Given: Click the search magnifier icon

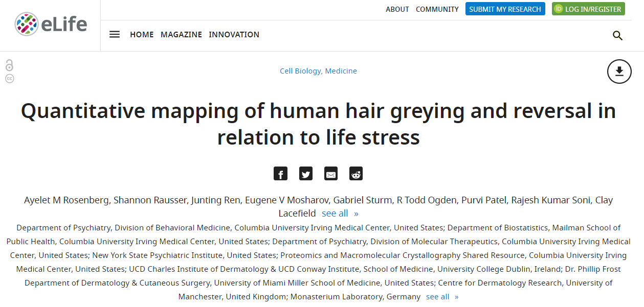Looking at the screenshot, I should [617, 35].
